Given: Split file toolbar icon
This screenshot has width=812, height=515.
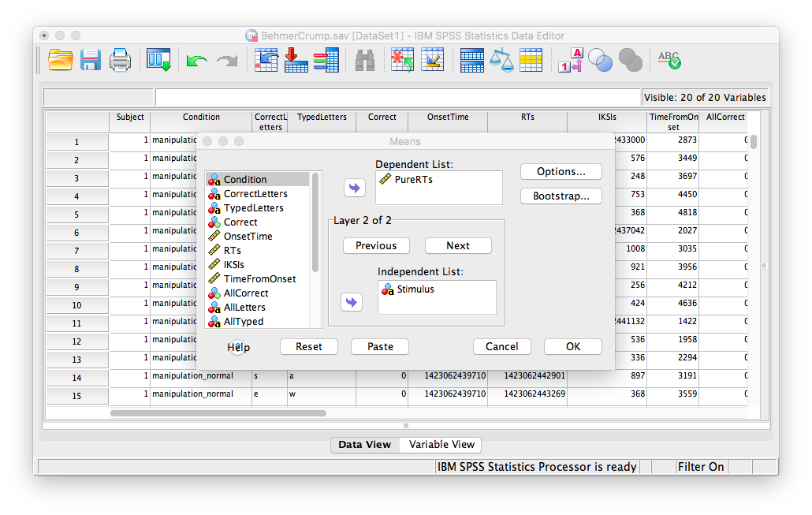Looking at the screenshot, I should [471, 60].
